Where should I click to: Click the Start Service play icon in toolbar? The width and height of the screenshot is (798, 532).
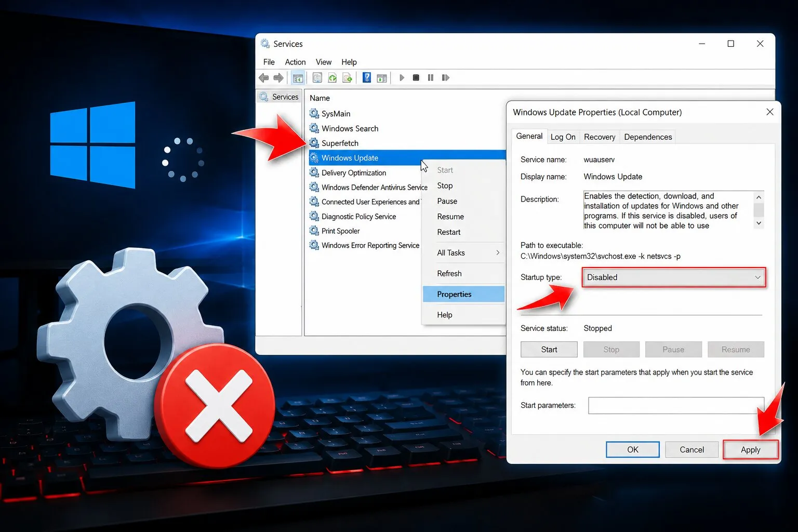tap(402, 78)
